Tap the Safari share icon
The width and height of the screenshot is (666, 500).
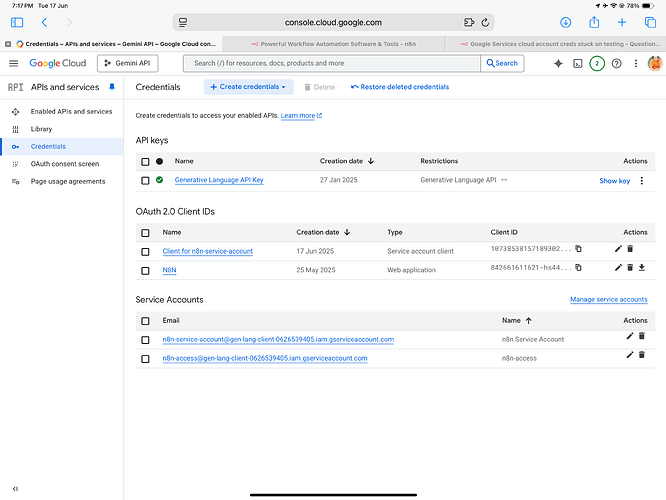(x=594, y=22)
